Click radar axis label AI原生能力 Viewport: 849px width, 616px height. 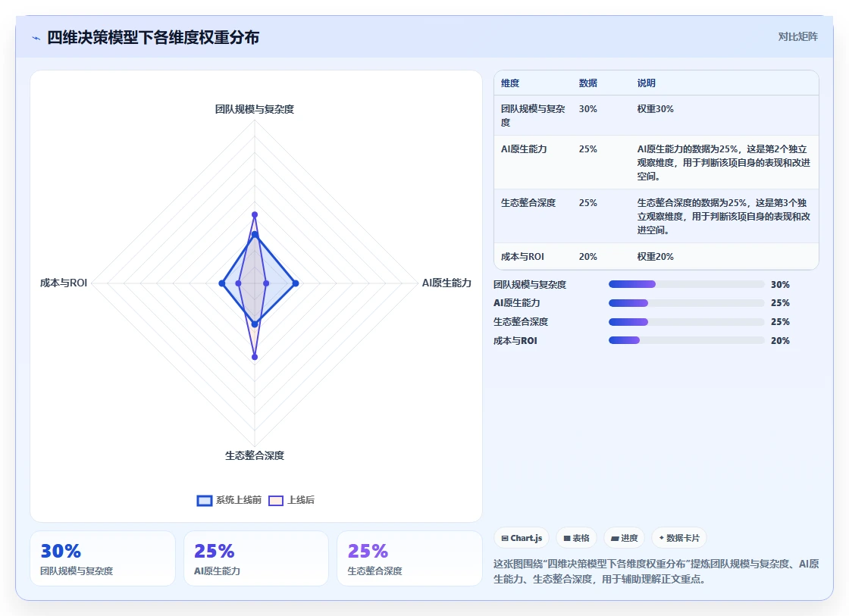coord(446,283)
